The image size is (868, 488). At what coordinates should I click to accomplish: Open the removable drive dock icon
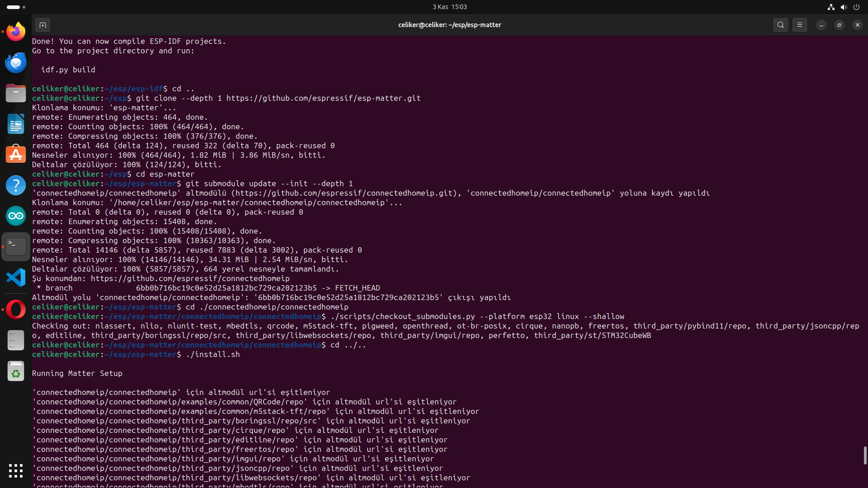16,340
